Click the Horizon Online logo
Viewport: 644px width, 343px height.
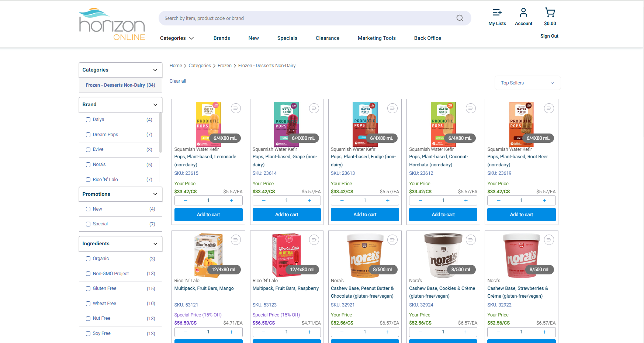click(x=112, y=24)
